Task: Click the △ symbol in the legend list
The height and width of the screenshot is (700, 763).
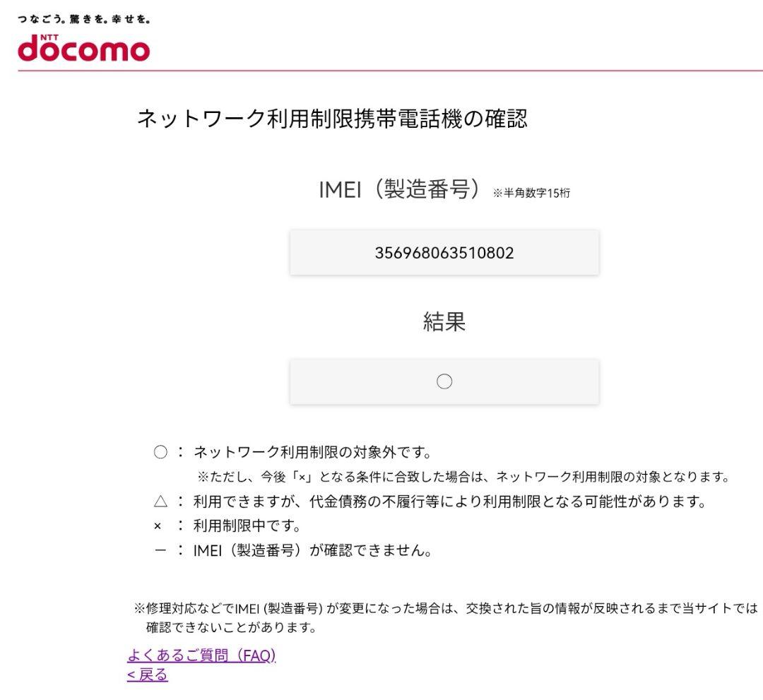Action: (x=160, y=502)
